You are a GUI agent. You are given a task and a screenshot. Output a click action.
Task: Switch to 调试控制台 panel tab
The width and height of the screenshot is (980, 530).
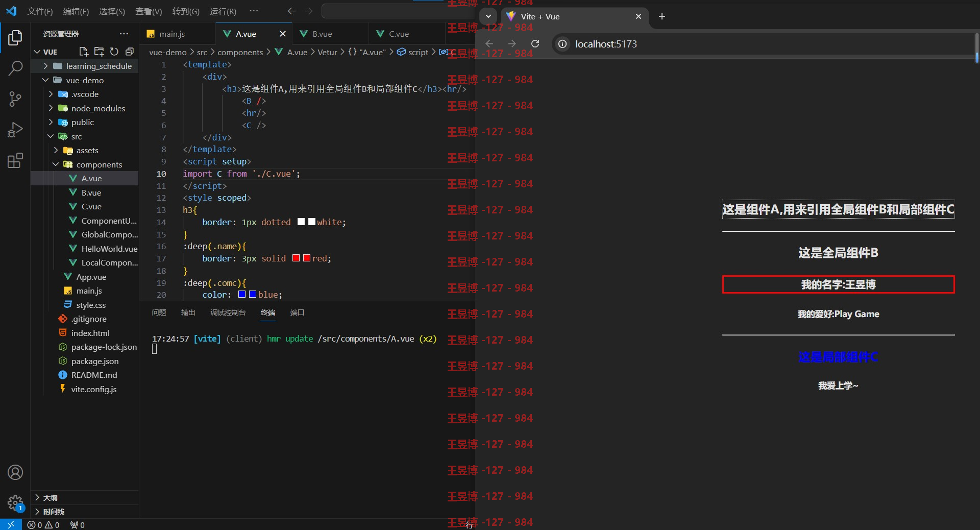tap(228, 312)
